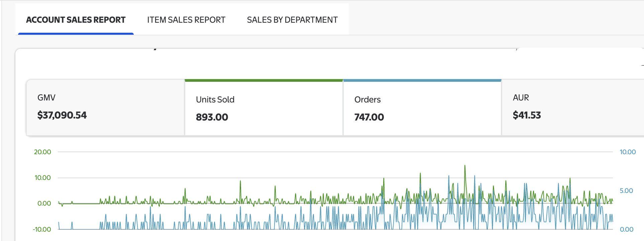Click the Units Sold value 893.00

(212, 117)
